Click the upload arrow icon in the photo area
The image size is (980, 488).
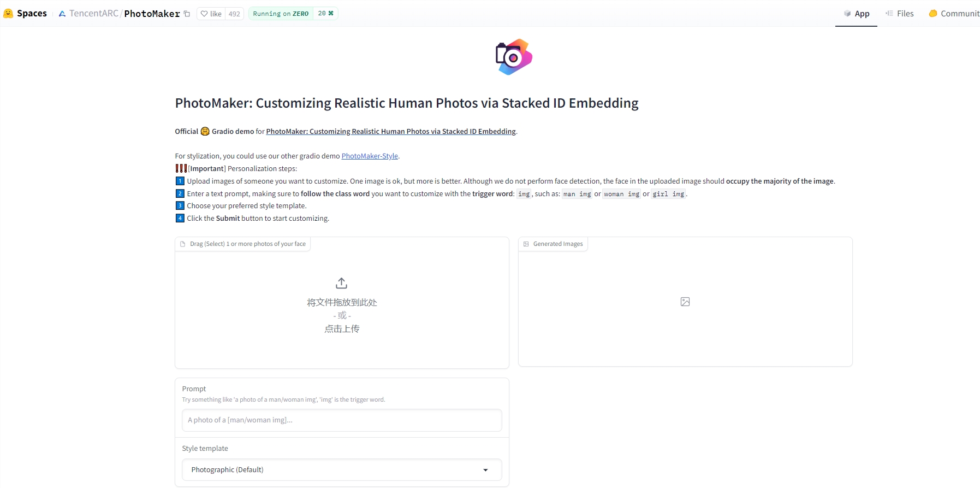point(341,283)
